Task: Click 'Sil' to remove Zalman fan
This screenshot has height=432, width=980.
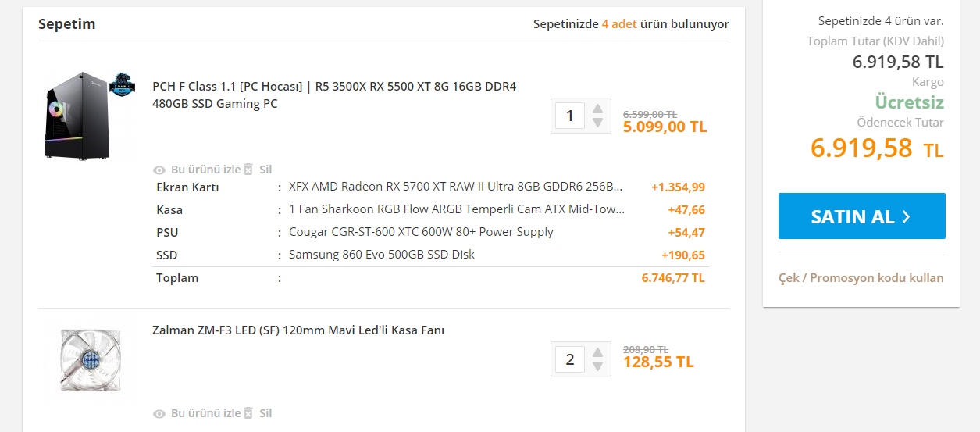Action: pos(265,413)
